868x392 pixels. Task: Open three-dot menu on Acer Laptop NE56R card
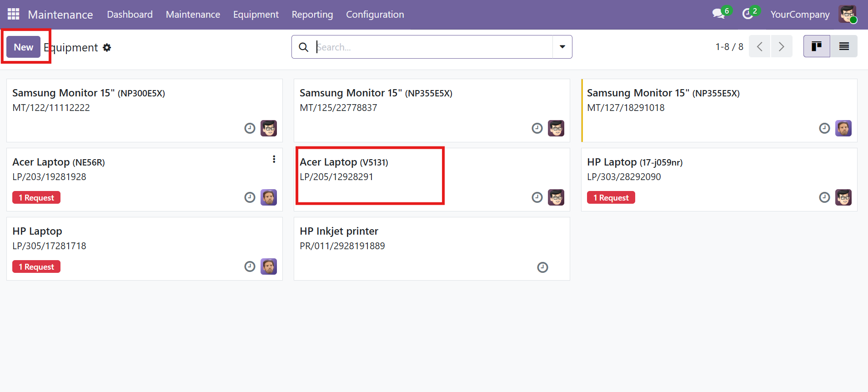[274, 159]
